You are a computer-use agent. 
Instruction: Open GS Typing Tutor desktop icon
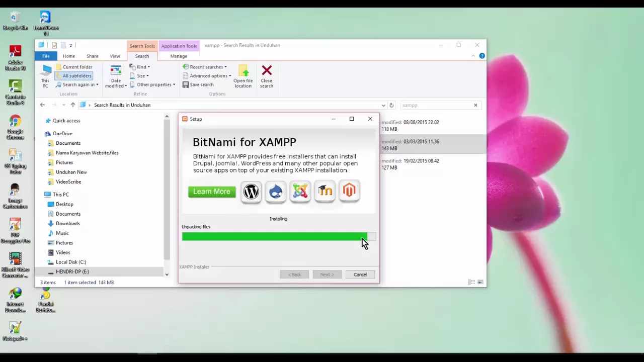pos(15,162)
